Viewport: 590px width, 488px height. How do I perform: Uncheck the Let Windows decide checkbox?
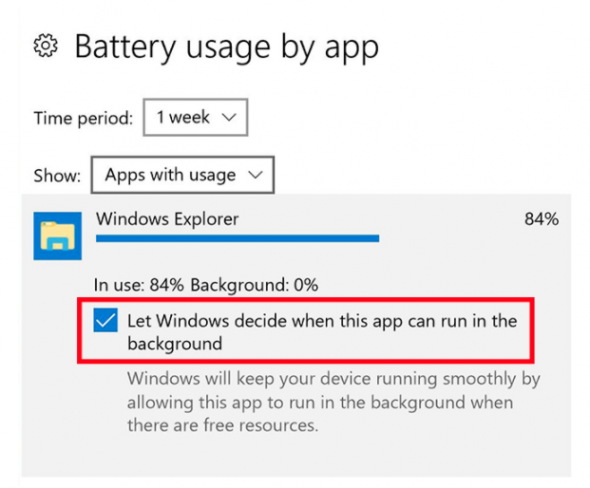105,320
